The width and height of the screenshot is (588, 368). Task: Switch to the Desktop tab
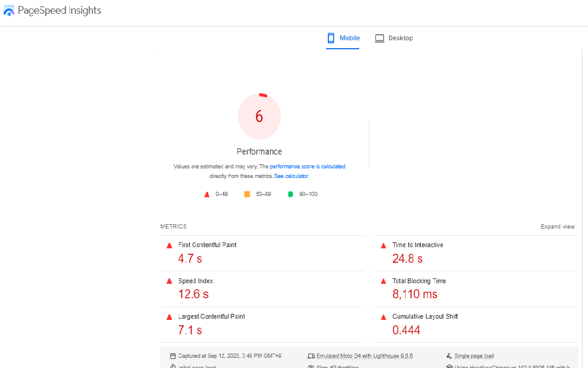click(x=399, y=37)
